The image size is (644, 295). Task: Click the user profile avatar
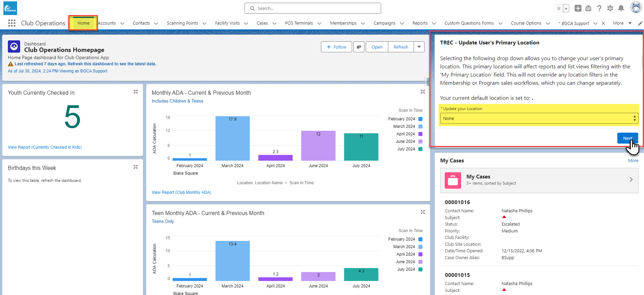pyautogui.click(x=635, y=8)
